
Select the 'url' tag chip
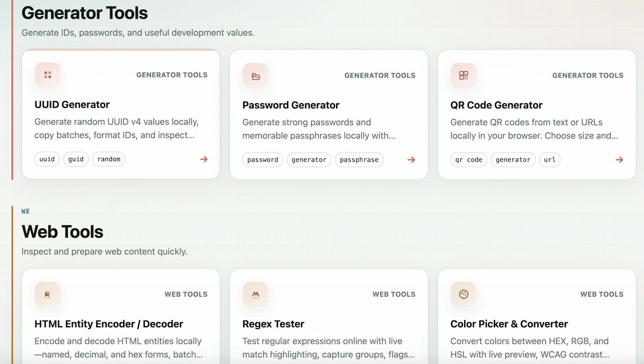550,160
